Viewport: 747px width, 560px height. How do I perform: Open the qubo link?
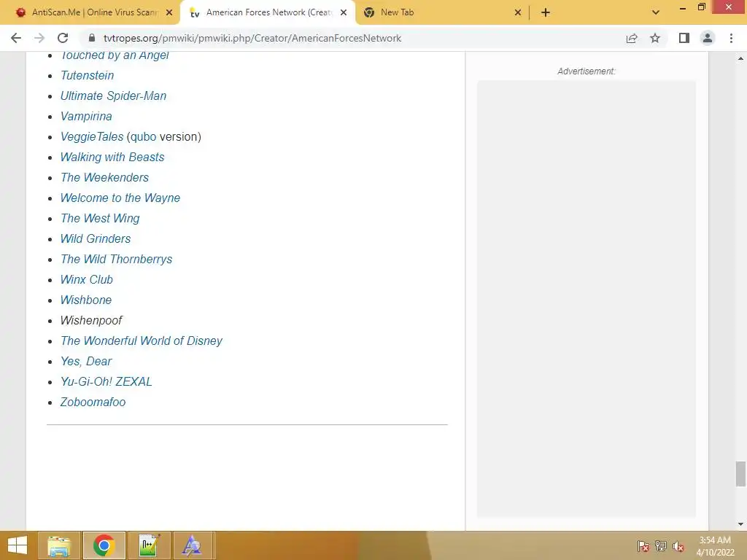144,136
